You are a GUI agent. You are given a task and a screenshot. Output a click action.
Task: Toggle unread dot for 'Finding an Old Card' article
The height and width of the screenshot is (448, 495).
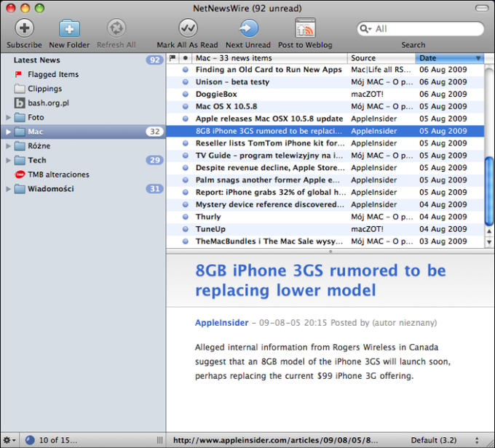coord(186,70)
